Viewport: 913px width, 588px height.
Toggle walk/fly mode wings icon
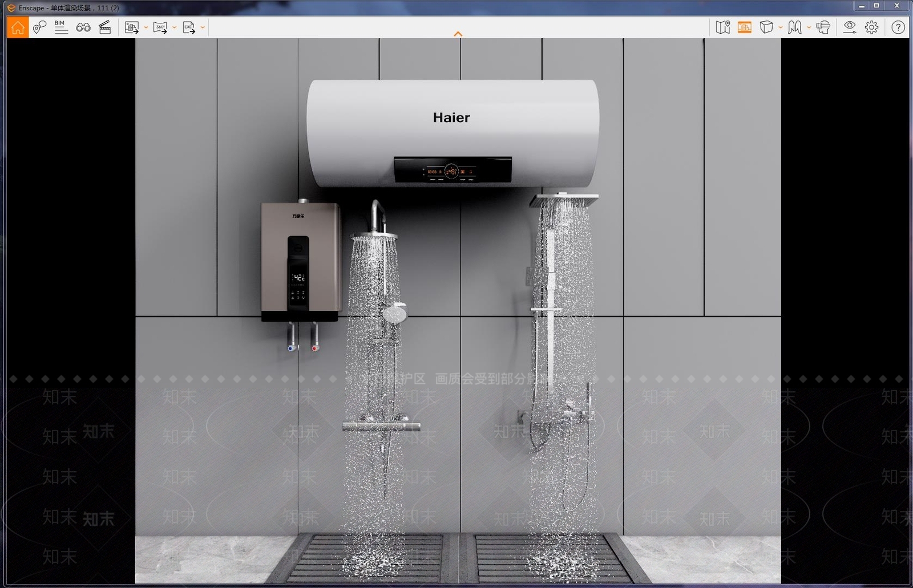(x=794, y=27)
